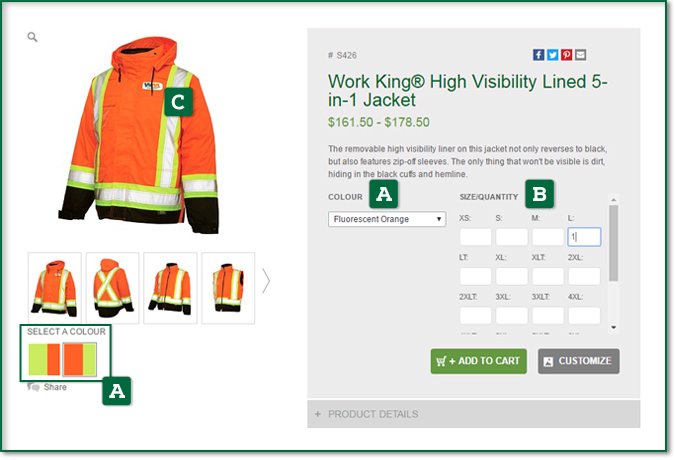Share product on Facebook
Image resolution: width=675 pixels, height=460 pixels.
click(x=539, y=55)
